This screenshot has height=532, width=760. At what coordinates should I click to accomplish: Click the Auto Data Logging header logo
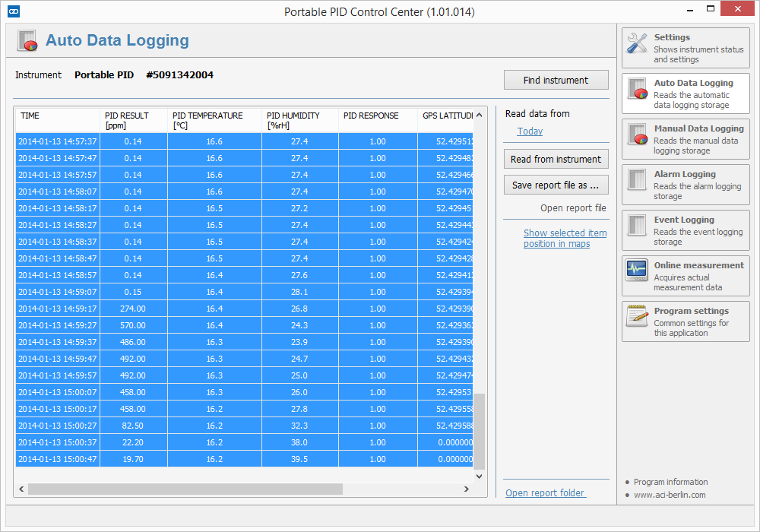tap(27, 40)
